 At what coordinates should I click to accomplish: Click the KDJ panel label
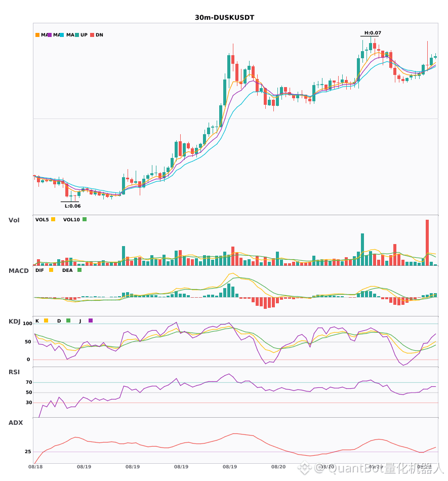click(x=14, y=322)
